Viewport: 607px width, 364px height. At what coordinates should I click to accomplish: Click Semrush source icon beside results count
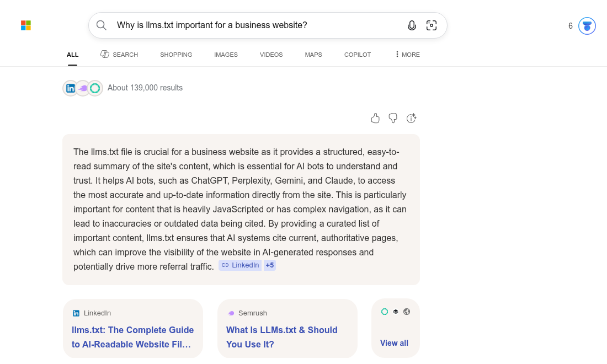82,88
